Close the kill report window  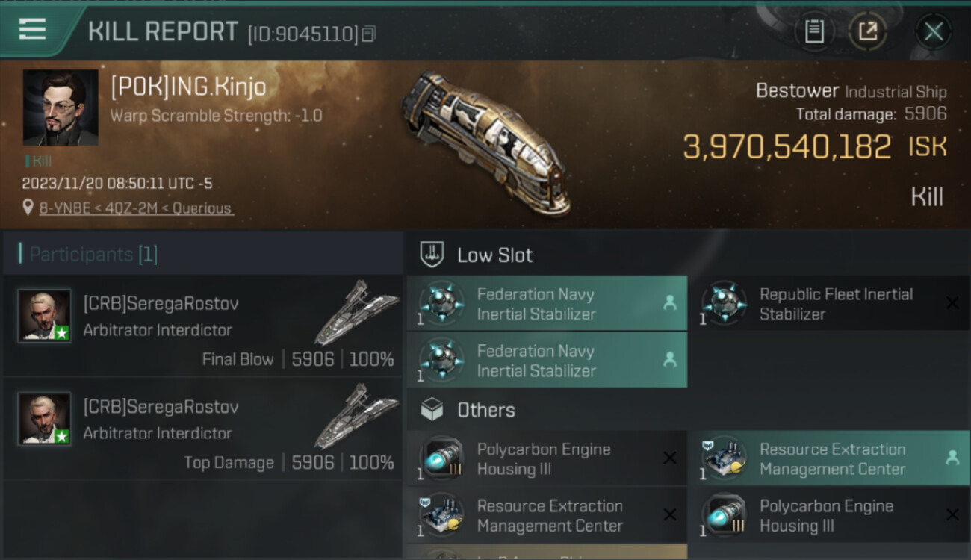tap(933, 31)
